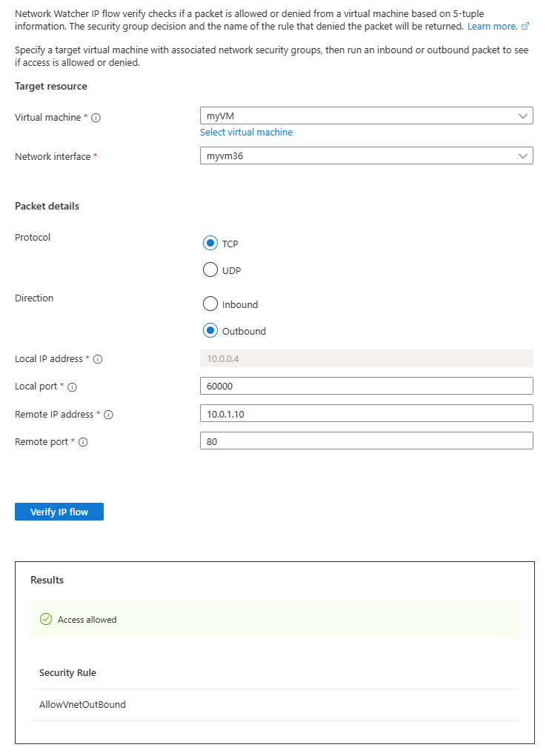Choose the Outbound direction option
This screenshot has width=549, height=756.
tap(210, 331)
